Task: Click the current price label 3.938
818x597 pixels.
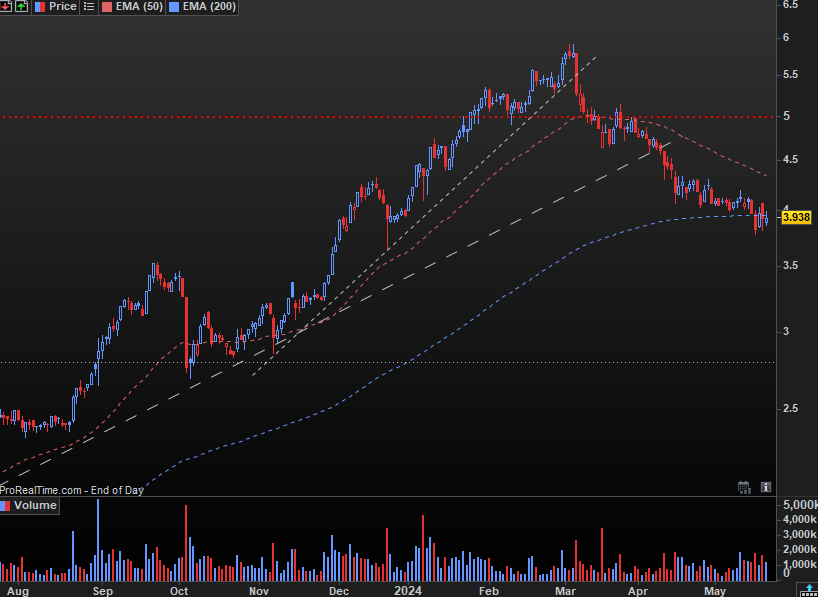Action: [797, 218]
